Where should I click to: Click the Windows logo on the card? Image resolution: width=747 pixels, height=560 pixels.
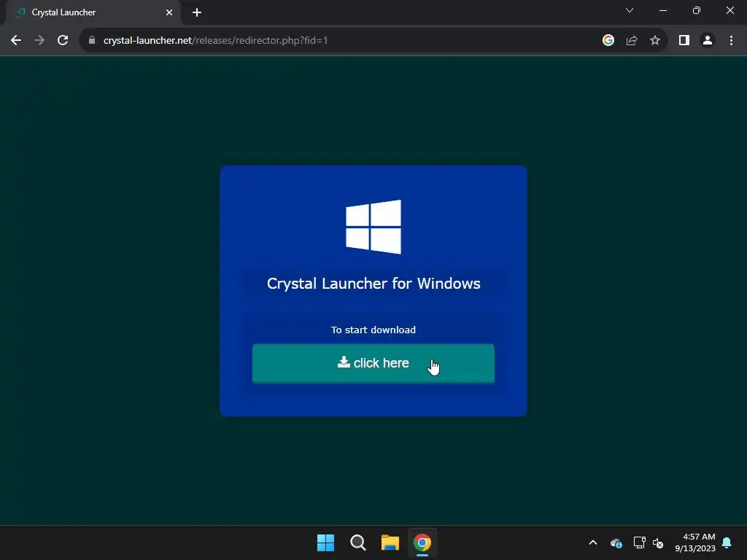[373, 227]
